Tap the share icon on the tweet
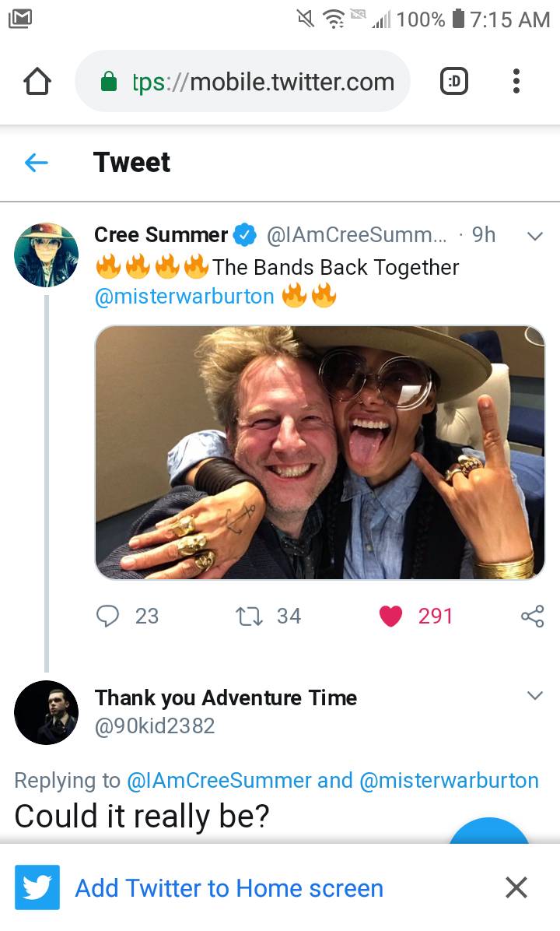 [532, 616]
